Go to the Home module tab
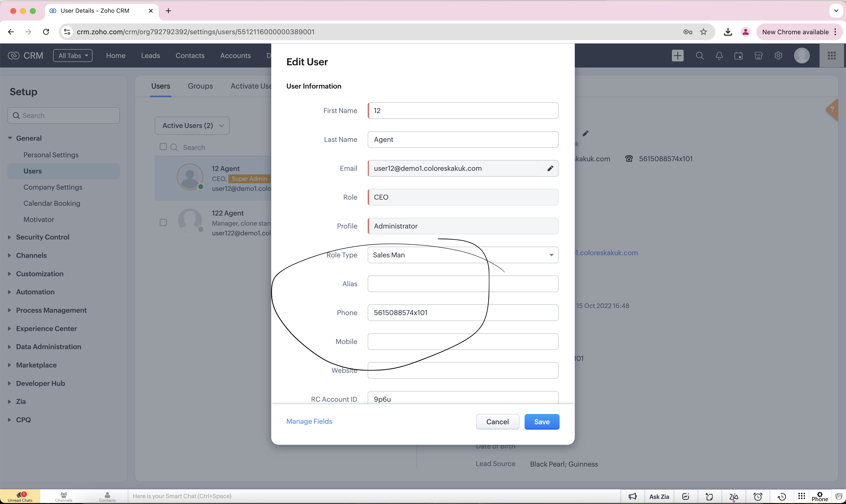The image size is (846, 504). click(116, 56)
